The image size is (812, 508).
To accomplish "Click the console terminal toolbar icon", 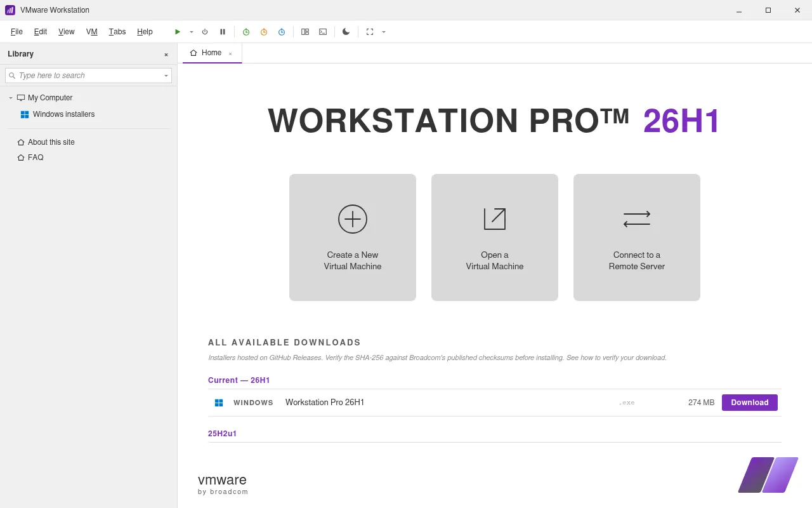I will coord(323,32).
